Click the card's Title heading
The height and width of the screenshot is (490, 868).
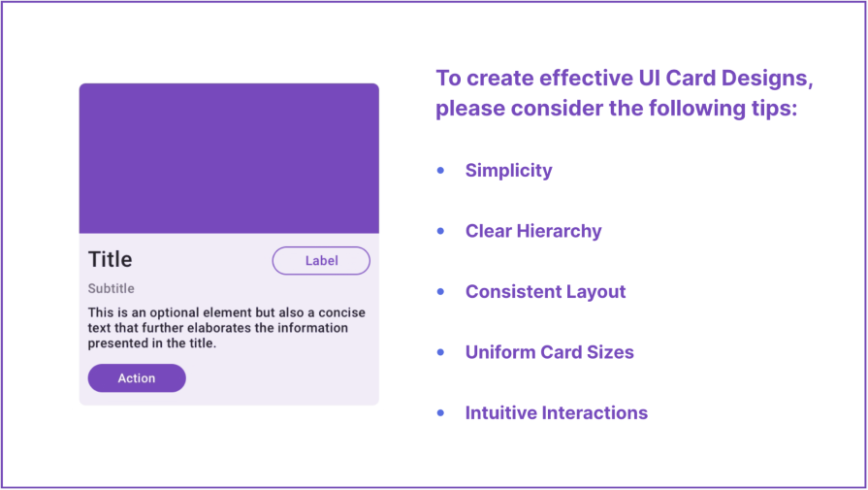111,259
